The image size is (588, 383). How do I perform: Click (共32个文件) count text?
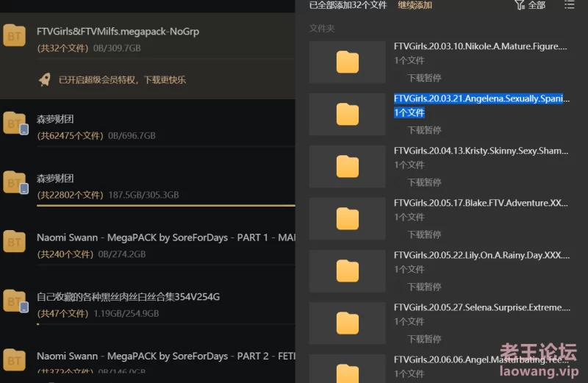pyautogui.click(x=62, y=48)
